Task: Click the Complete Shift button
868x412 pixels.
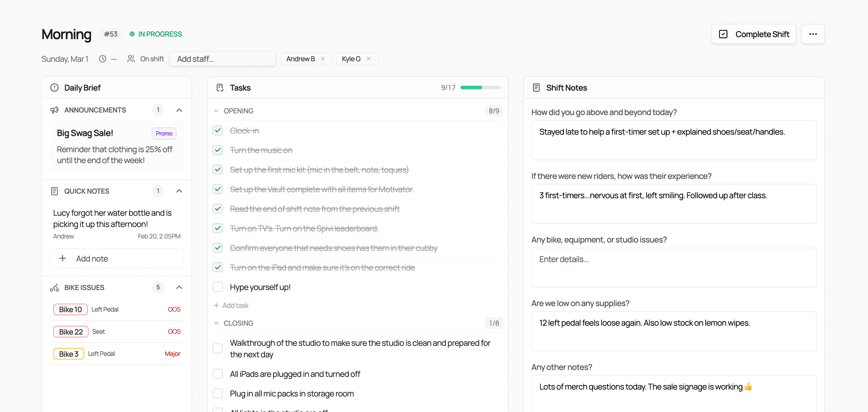Action: [754, 34]
